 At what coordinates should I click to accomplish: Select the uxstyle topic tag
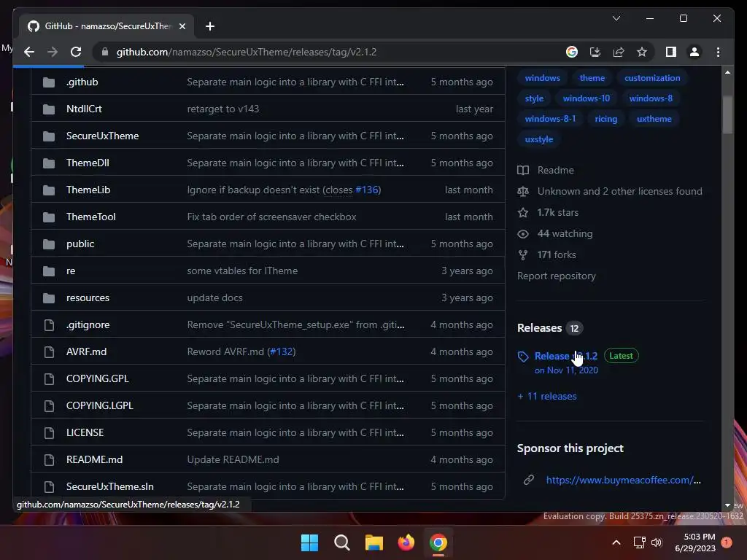539,139
